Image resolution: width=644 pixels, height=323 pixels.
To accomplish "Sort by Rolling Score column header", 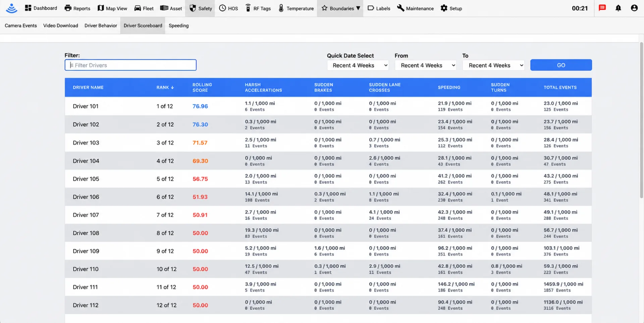I will [x=202, y=87].
